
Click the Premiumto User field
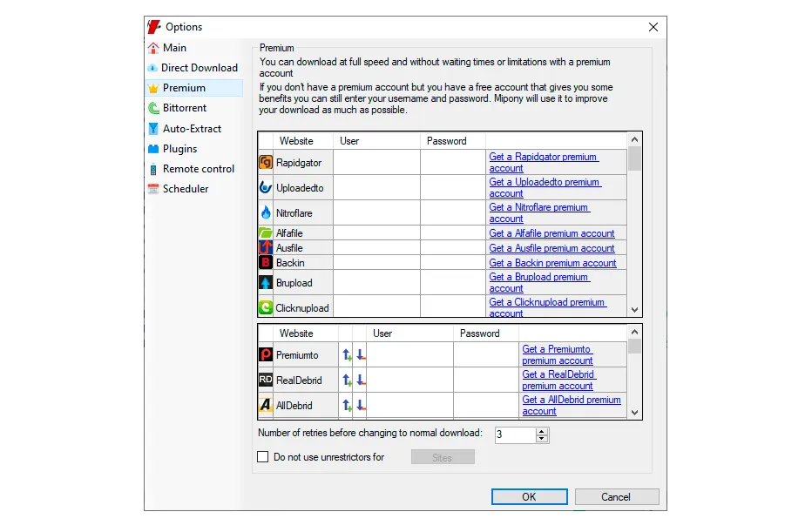(410, 355)
